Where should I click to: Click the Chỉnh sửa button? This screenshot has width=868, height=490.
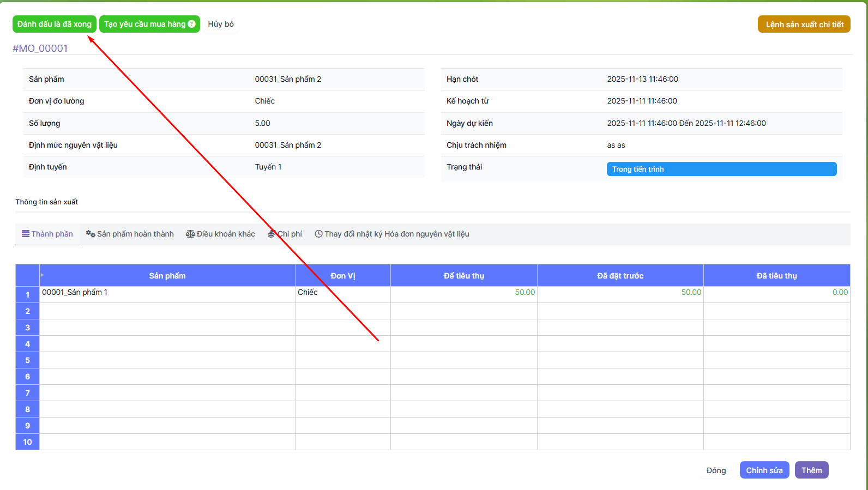764,470
